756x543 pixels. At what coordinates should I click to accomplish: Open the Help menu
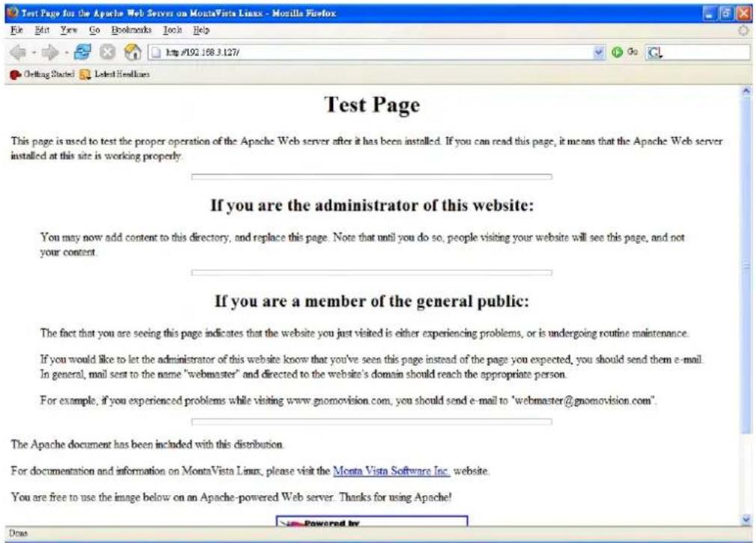pyautogui.click(x=201, y=30)
